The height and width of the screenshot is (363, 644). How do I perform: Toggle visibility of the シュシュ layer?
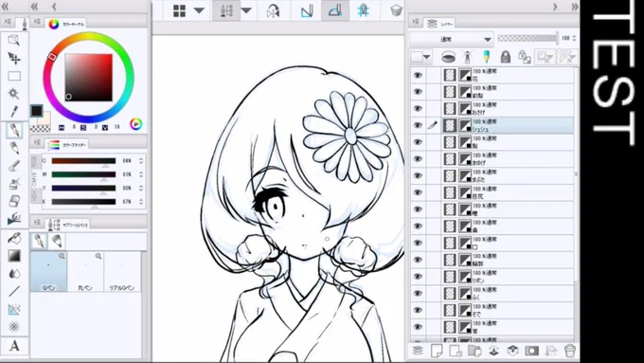(418, 125)
